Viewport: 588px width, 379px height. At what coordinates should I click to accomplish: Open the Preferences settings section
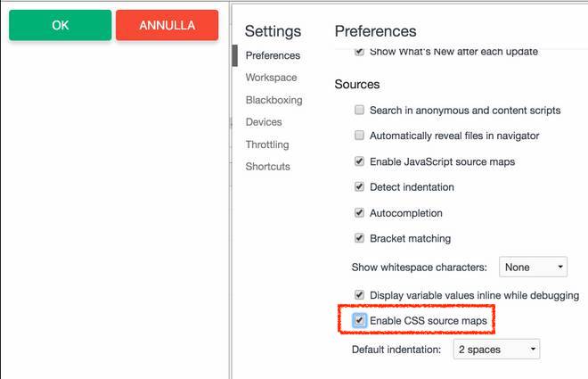[273, 55]
